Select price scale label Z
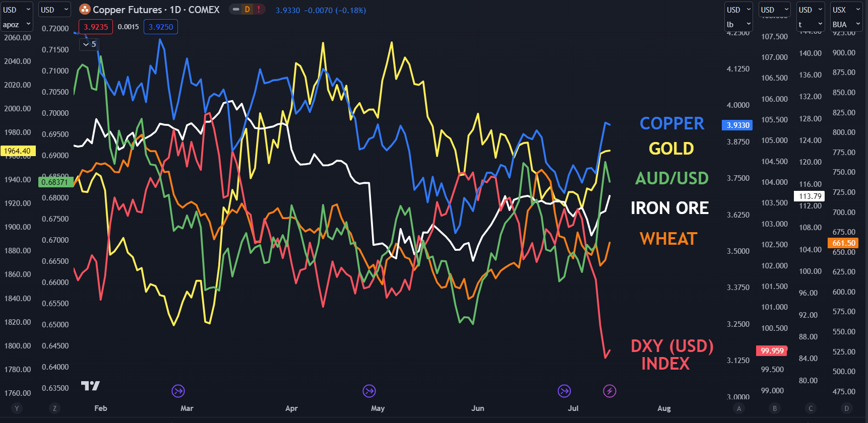The width and height of the screenshot is (868, 423). (x=54, y=408)
